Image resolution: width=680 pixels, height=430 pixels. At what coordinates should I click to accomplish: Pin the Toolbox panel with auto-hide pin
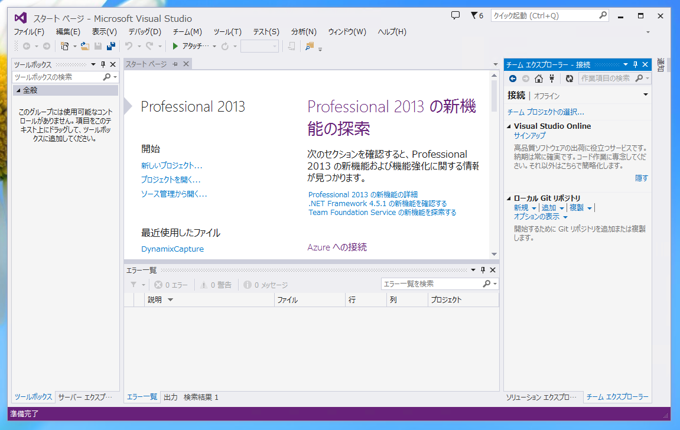103,64
